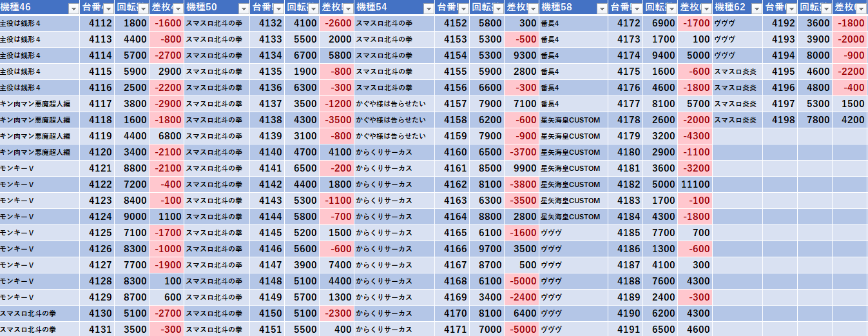Click the red -3800 cell
This screenshot has height=336, width=868.
[521, 184]
